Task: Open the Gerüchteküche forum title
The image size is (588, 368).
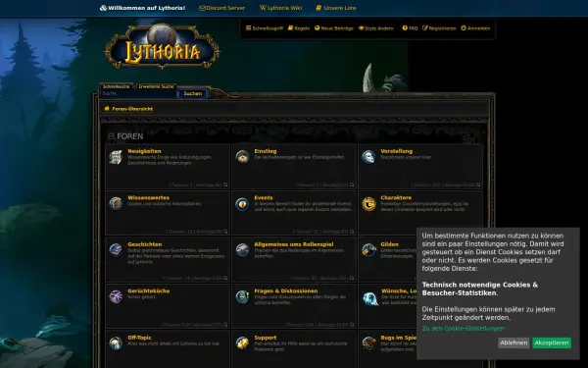Action: 149,290
